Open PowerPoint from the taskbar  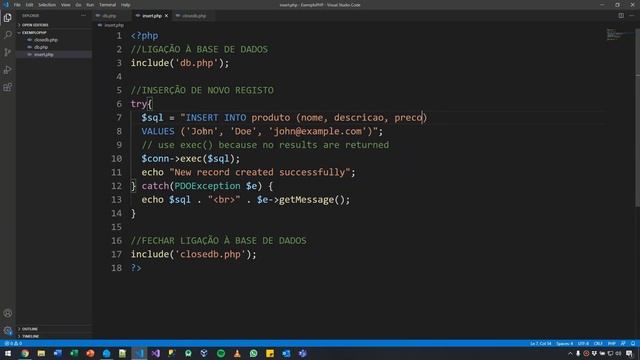click(x=90, y=353)
